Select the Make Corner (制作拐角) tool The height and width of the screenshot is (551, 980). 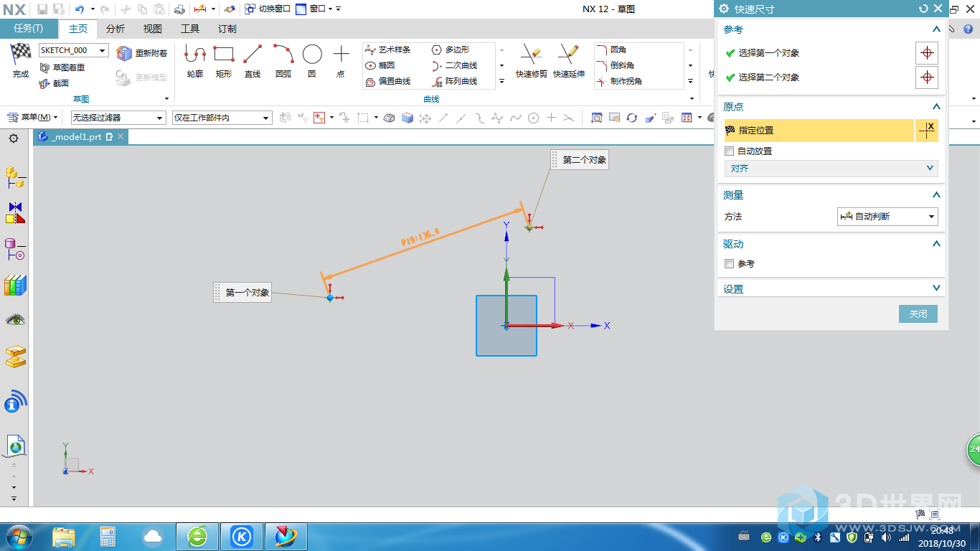click(x=620, y=81)
